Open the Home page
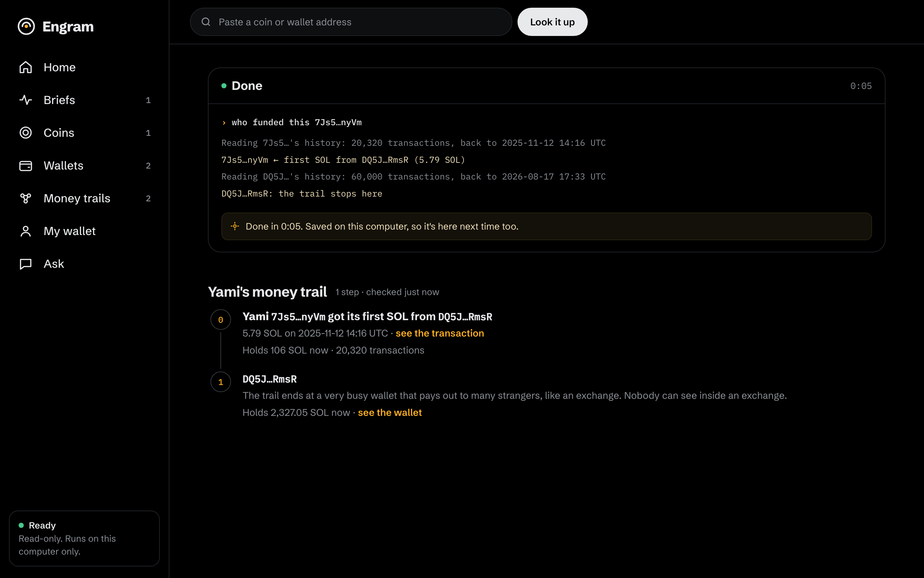This screenshot has height=578, width=924. pyautogui.click(x=84, y=67)
